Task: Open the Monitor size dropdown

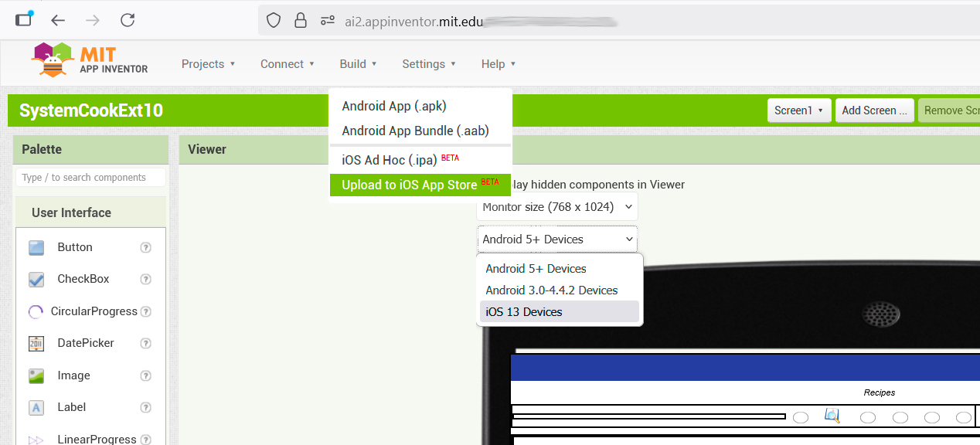Action: 556,207
